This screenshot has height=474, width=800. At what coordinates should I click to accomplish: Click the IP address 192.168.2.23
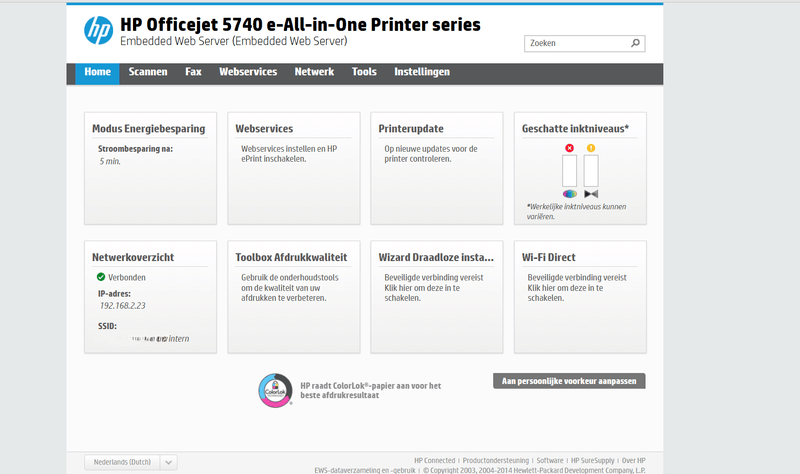122,306
